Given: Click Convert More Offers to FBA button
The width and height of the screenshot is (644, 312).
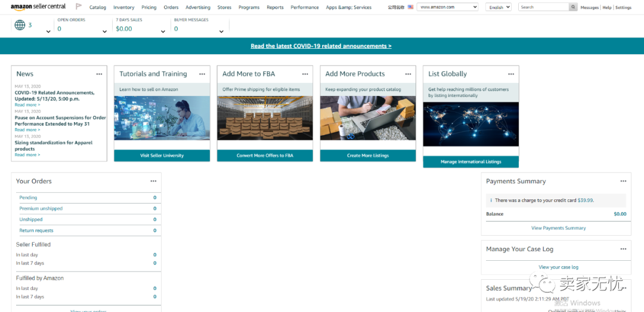Looking at the screenshot, I should pos(265,155).
